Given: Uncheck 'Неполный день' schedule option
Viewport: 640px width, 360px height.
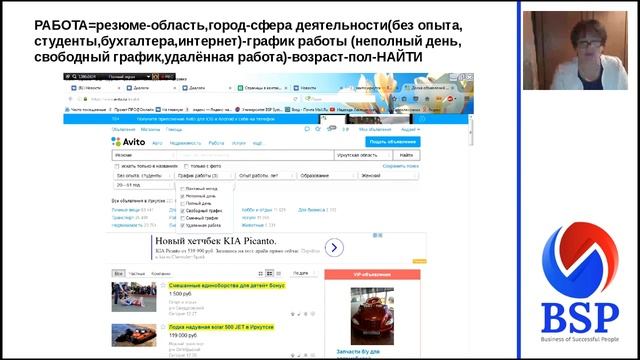Looking at the screenshot, I should pos(182,196).
